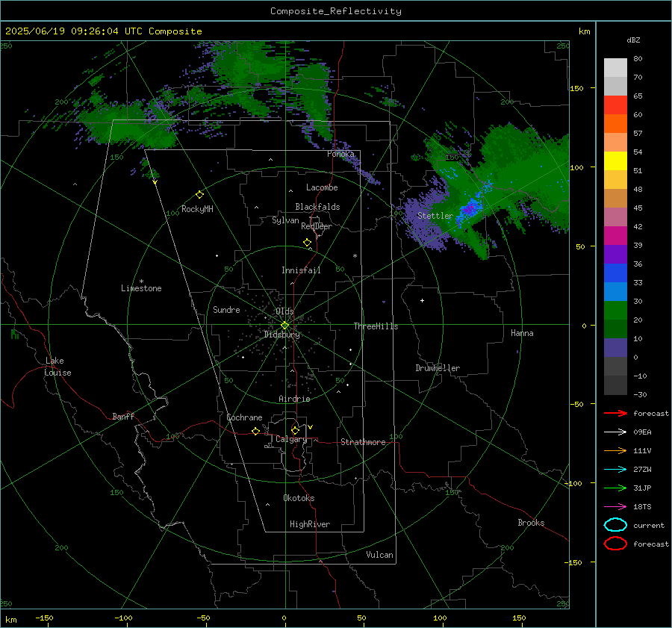Click the Calgary city label
Viewport: 672px width, 628px height.
[x=291, y=439]
